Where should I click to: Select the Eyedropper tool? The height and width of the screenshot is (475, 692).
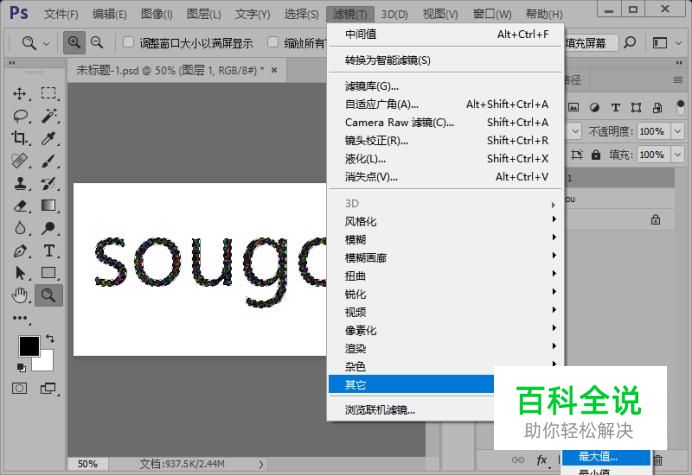(x=49, y=138)
